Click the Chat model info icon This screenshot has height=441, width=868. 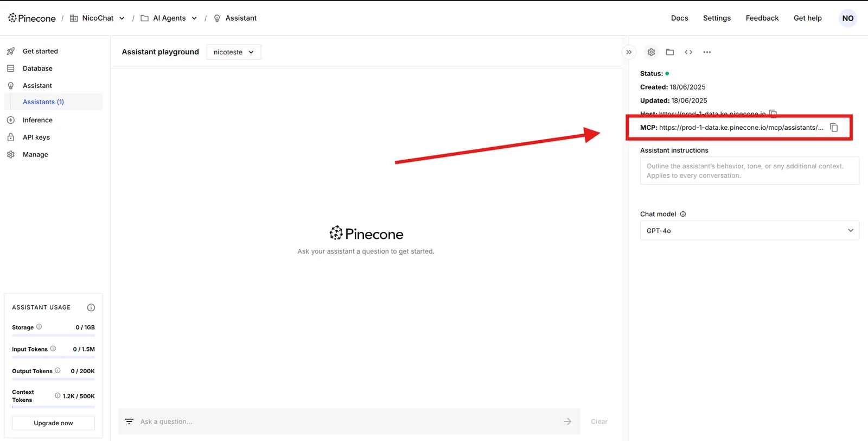click(x=683, y=214)
